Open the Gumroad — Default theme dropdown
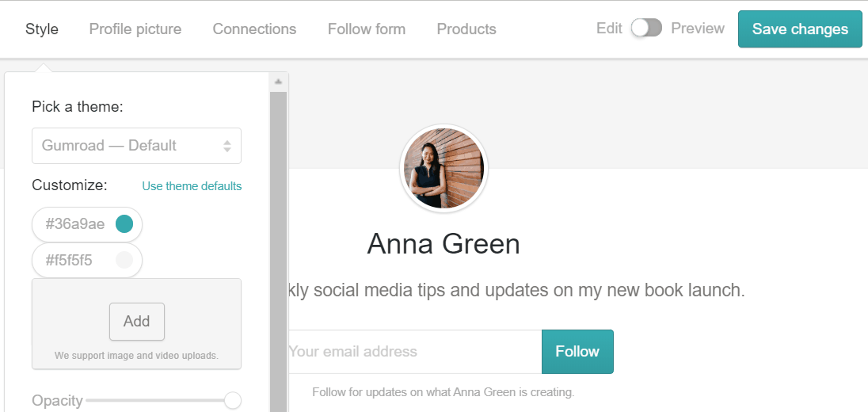This screenshot has height=412, width=868. [x=137, y=146]
